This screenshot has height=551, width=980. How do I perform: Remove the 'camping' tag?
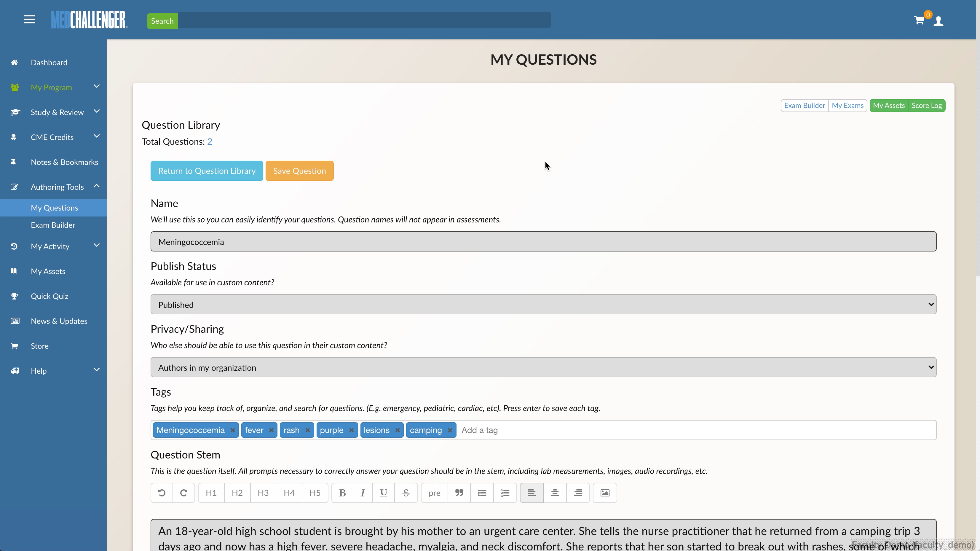[450, 430]
